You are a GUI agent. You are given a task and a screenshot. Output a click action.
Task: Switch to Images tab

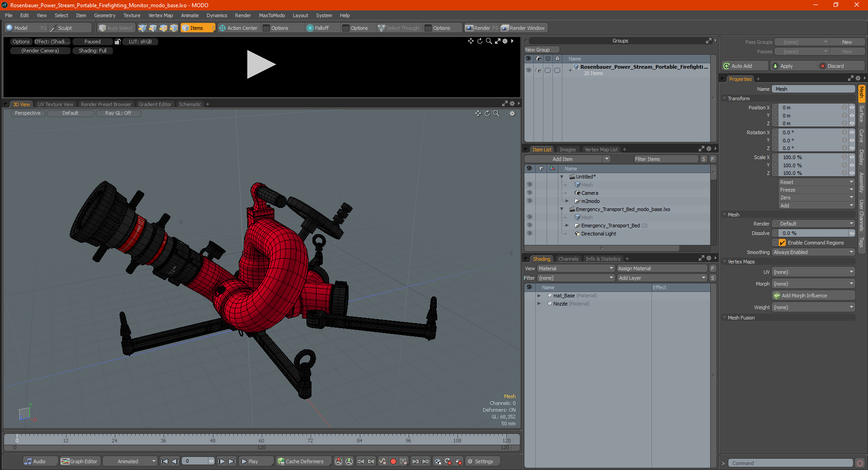click(x=567, y=150)
